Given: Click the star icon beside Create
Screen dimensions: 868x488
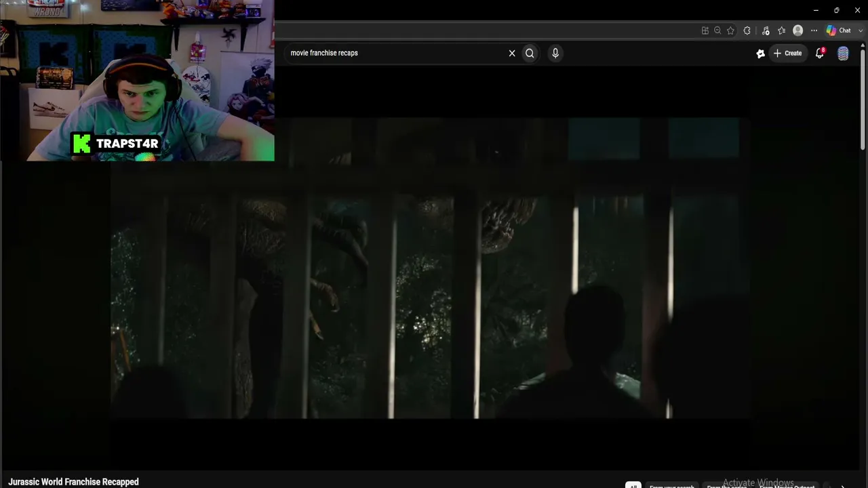Looking at the screenshot, I should click(x=760, y=54).
